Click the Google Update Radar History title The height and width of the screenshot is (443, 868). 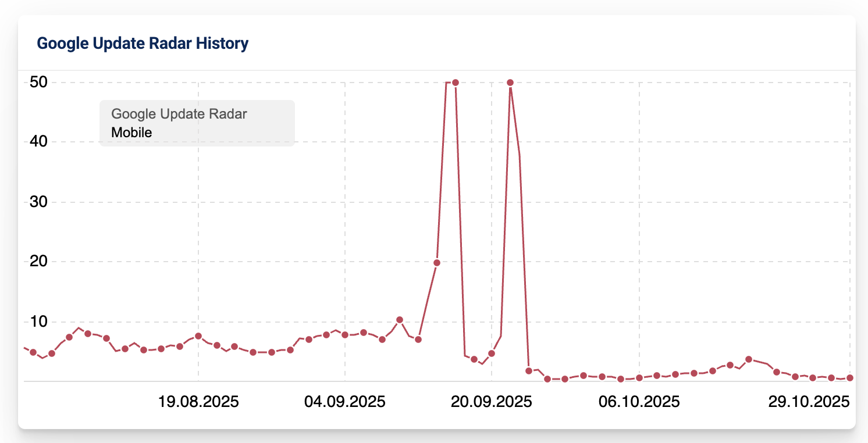pos(143,44)
